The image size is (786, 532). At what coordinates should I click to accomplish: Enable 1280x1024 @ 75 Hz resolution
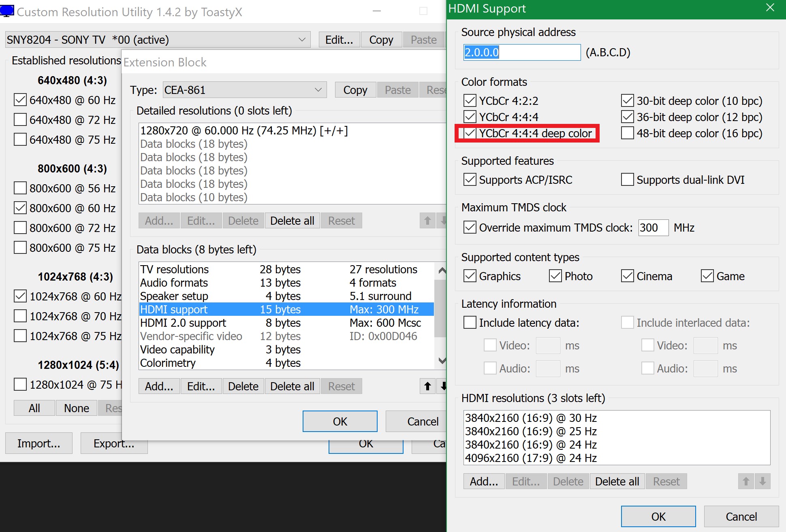point(20,384)
